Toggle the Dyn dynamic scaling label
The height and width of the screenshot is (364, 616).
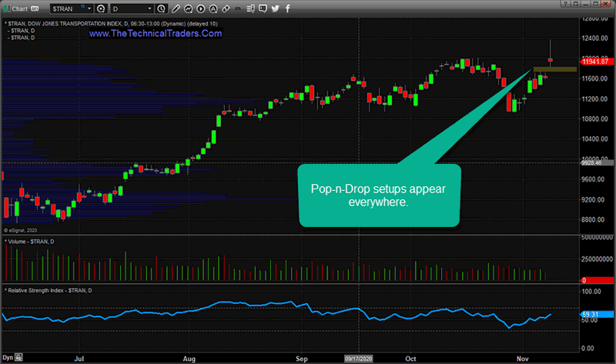click(x=8, y=357)
